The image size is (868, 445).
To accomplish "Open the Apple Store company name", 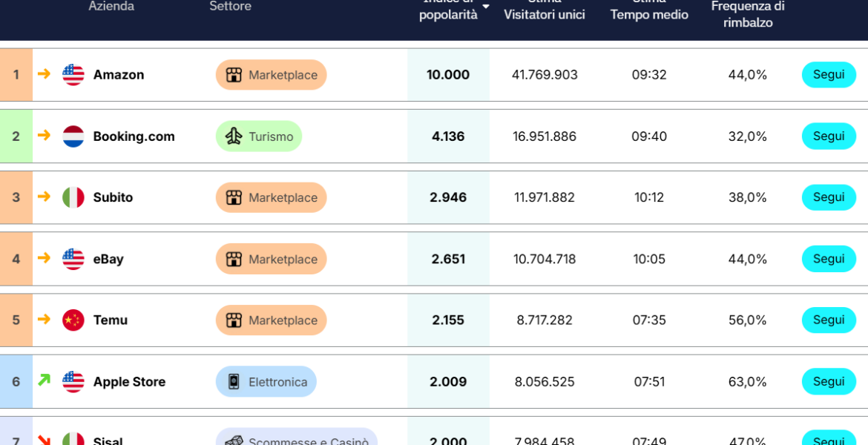I will point(129,382).
